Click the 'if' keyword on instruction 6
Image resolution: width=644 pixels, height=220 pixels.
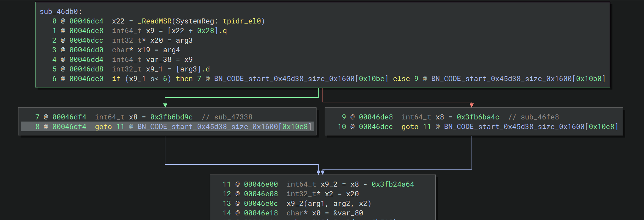coord(116,79)
